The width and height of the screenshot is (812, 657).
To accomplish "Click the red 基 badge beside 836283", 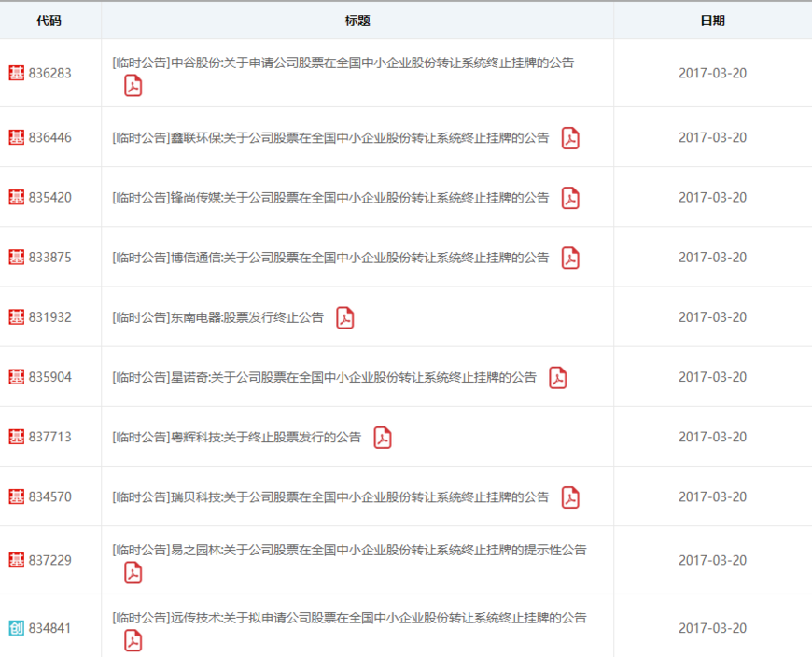I will (17, 73).
